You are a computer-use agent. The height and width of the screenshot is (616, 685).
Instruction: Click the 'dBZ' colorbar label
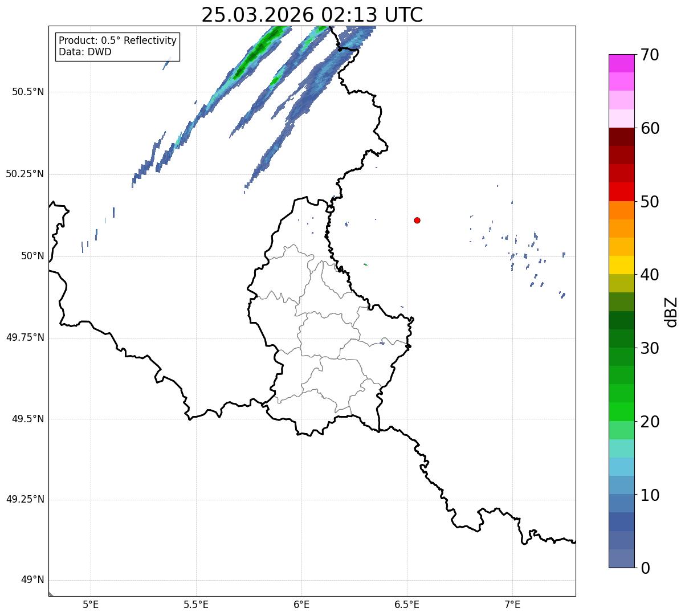pos(671,312)
